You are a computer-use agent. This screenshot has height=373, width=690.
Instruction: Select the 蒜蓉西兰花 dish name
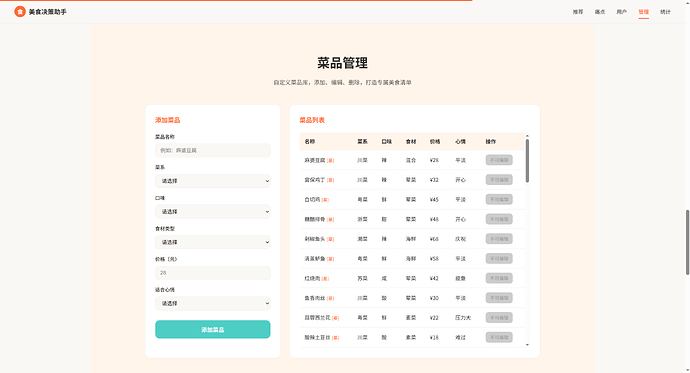coord(317,318)
